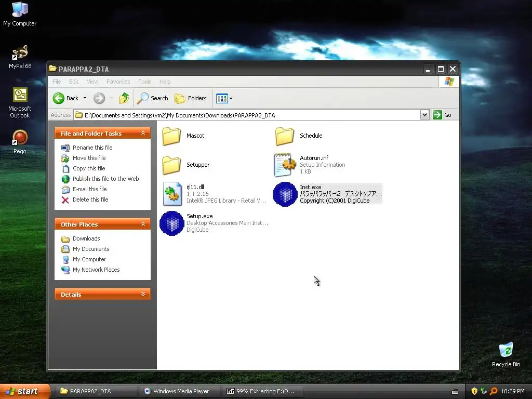Open the Edit menu
This screenshot has width=532, height=399.
coord(74,82)
